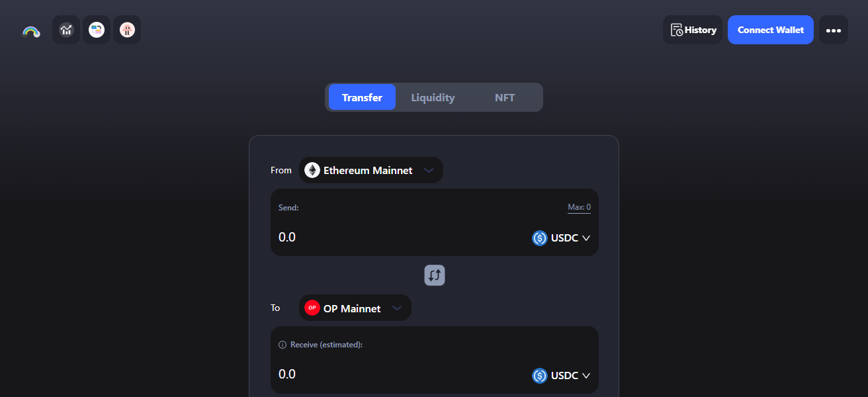Open the Receive USDC token selector
Image resolution: width=868 pixels, height=397 pixels.
click(561, 376)
